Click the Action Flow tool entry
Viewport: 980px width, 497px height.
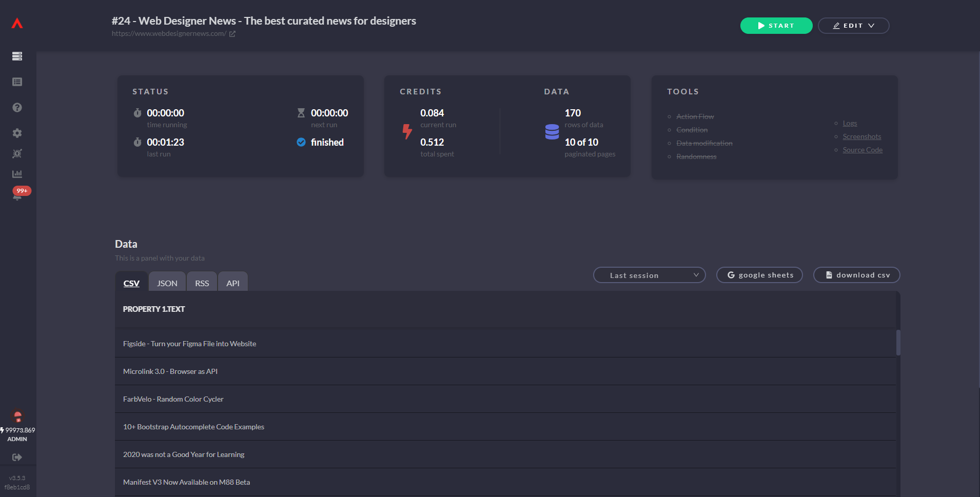695,117
